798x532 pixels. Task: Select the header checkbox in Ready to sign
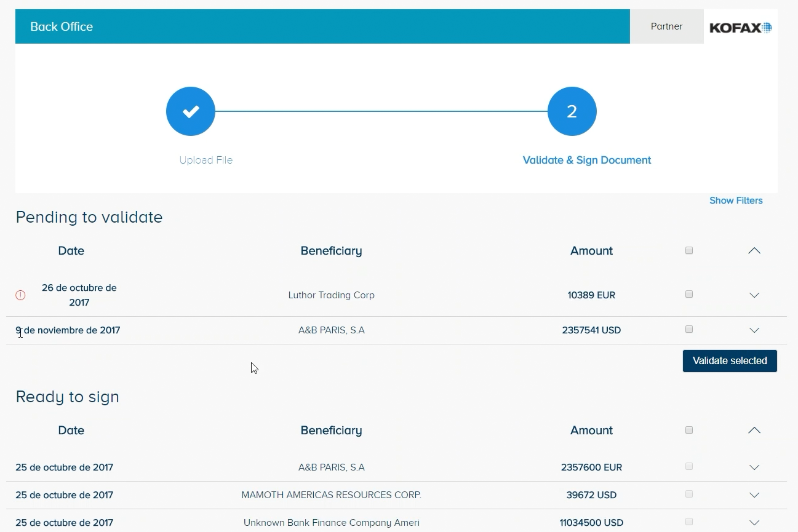(688, 430)
